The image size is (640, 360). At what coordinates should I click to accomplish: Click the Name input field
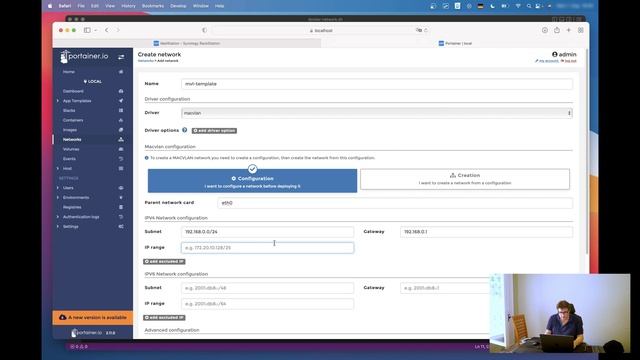(377, 84)
